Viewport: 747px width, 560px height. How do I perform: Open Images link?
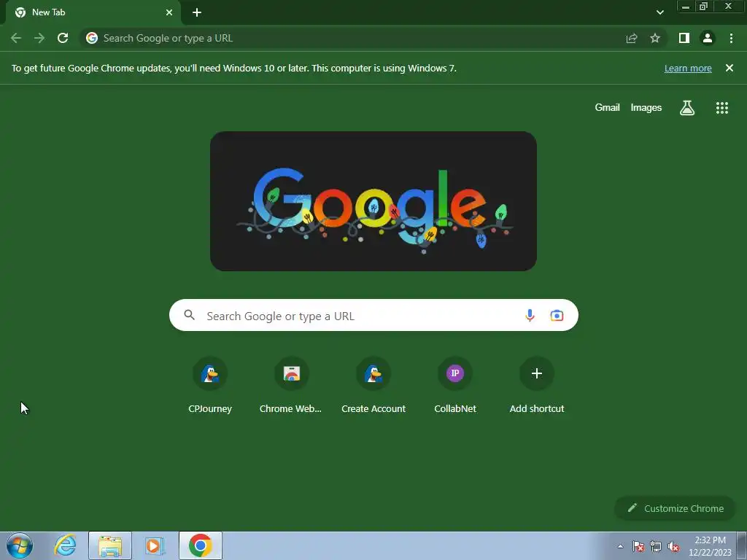coord(646,108)
